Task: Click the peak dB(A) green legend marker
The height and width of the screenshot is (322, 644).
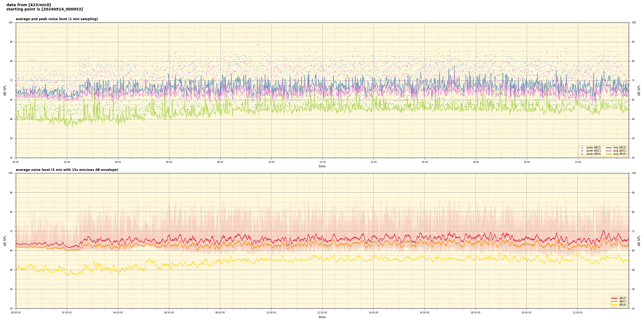Action: 582,154
